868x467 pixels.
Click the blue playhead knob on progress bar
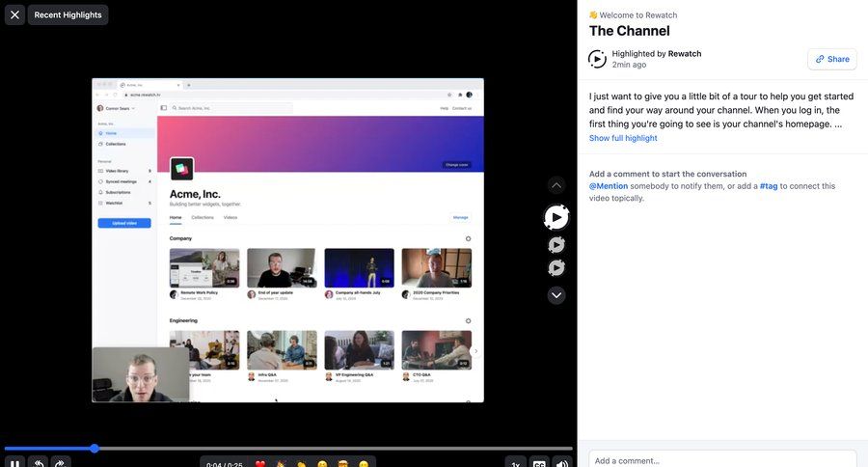pos(95,448)
